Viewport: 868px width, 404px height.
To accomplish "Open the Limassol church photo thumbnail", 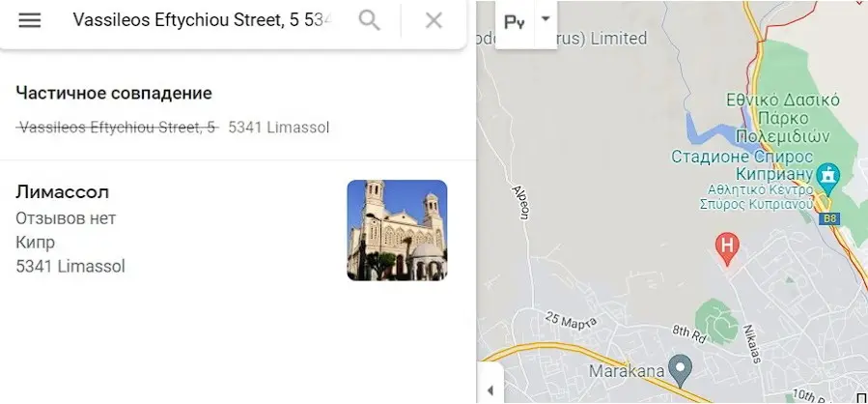I will click(397, 230).
